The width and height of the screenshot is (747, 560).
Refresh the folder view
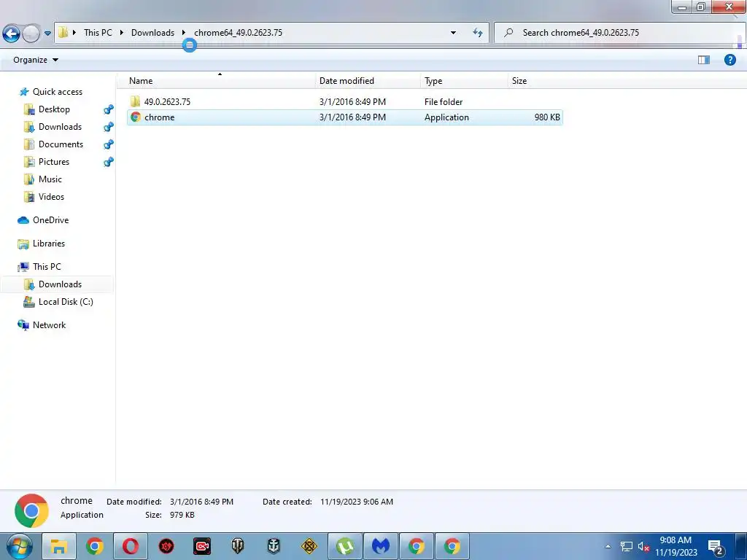pyautogui.click(x=477, y=32)
